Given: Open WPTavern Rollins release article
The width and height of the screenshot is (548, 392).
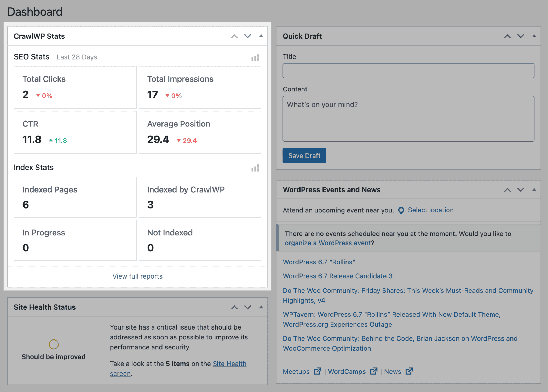Looking at the screenshot, I should coord(391,319).
